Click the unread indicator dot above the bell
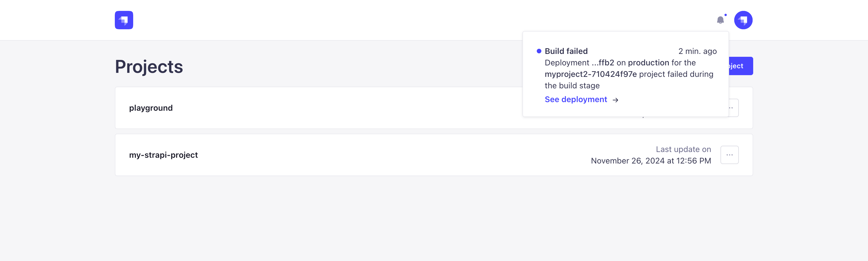This screenshot has width=868, height=261. 726,15
